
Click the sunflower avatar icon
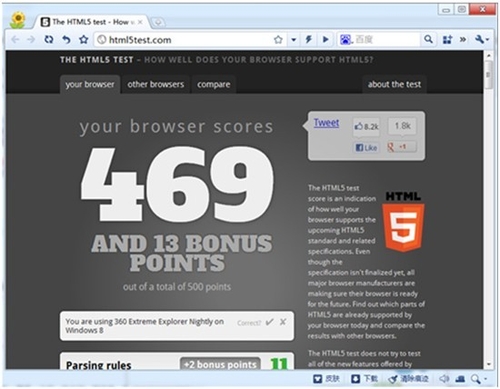tap(18, 20)
